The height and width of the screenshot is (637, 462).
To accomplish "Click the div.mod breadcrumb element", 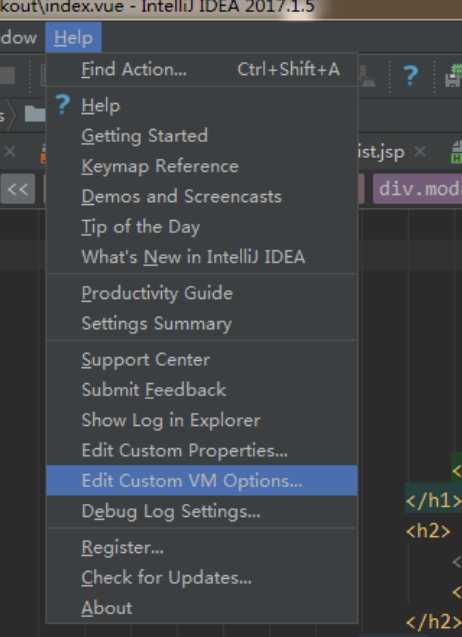I will click(x=418, y=189).
